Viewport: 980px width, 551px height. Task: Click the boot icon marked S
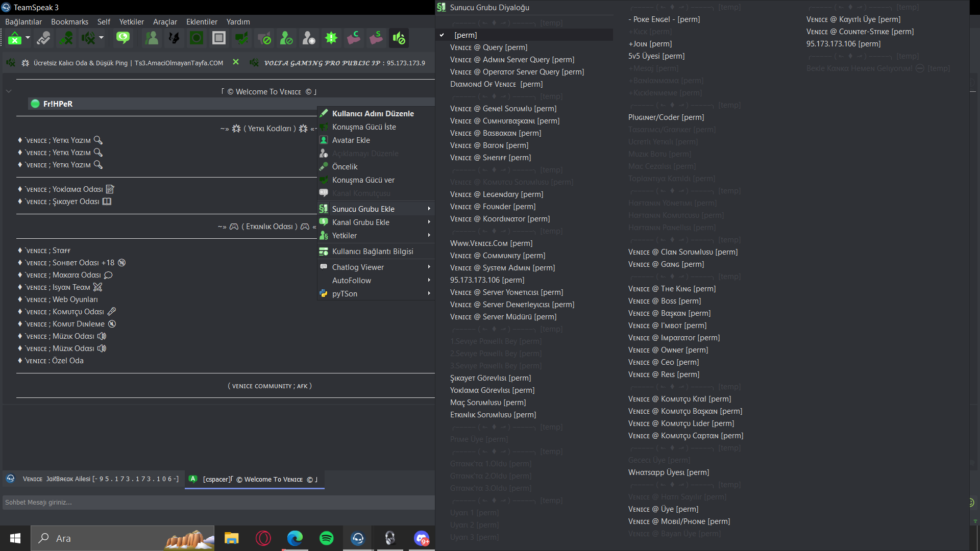[x=376, y=38]
